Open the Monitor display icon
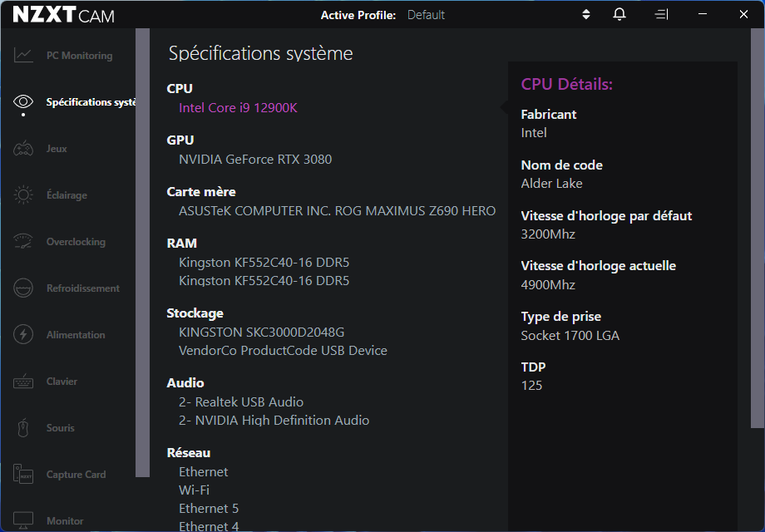The image size is (765, 532). (23, 520)
